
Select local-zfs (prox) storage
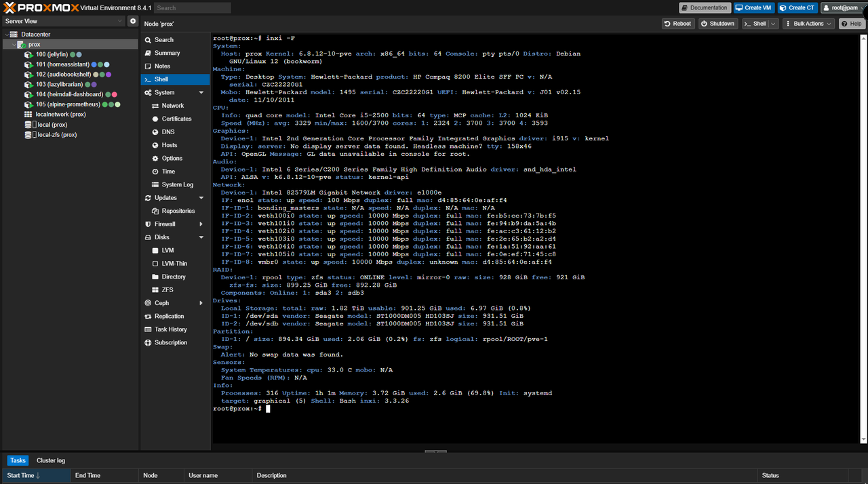[57, 135]
